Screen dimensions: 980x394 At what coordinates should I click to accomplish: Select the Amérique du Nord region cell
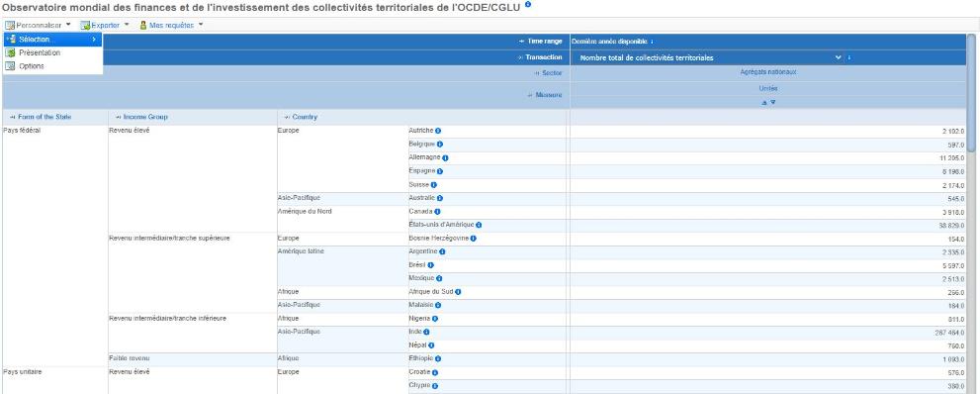(306, 212)
